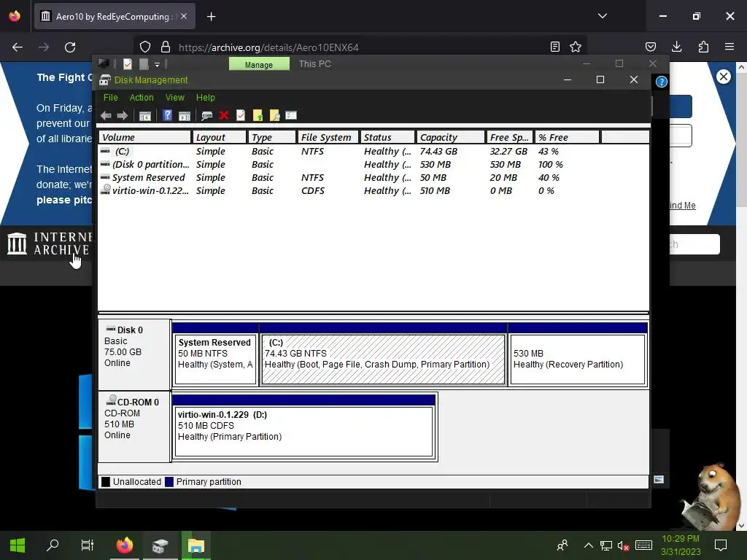The height and width of the screenshot is (560, 747).
Task: Sort by Capacity column header
Action: click(450, 137)
